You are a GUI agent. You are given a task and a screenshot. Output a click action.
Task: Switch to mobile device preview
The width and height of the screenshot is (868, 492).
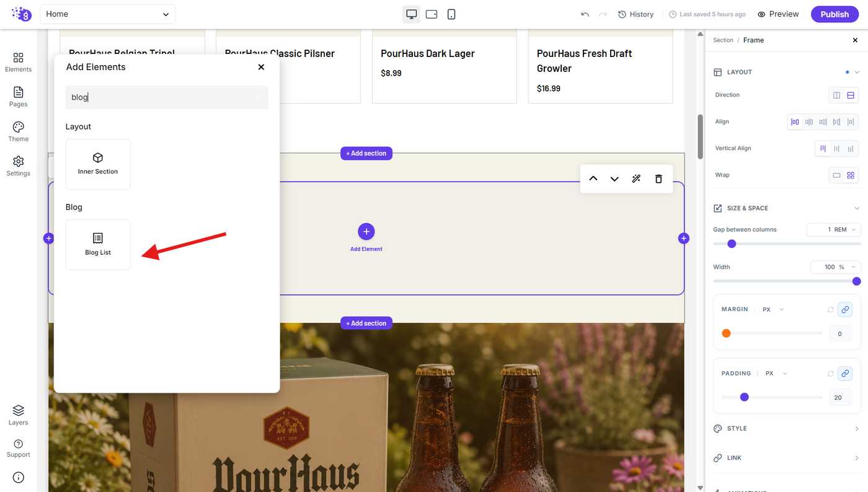(451, 14)
